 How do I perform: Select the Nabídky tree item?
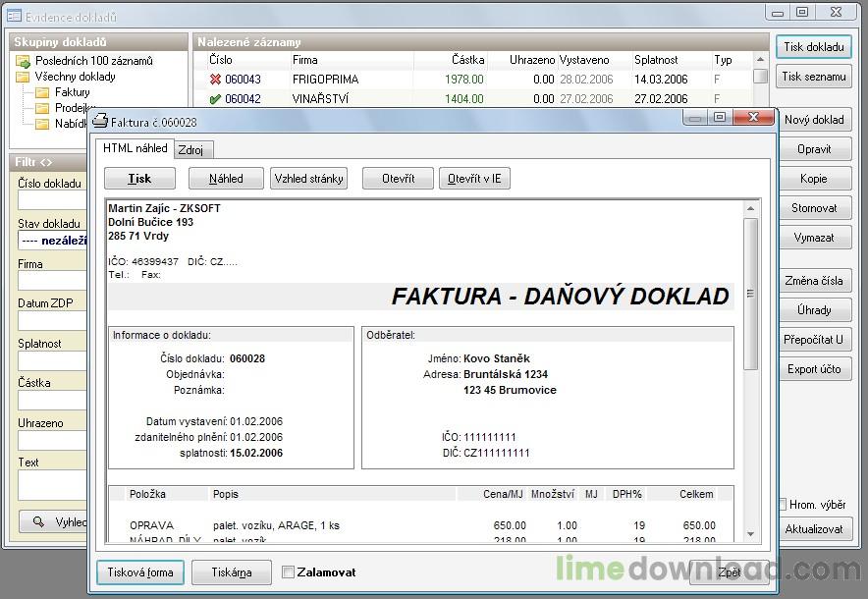click(71, 123)
